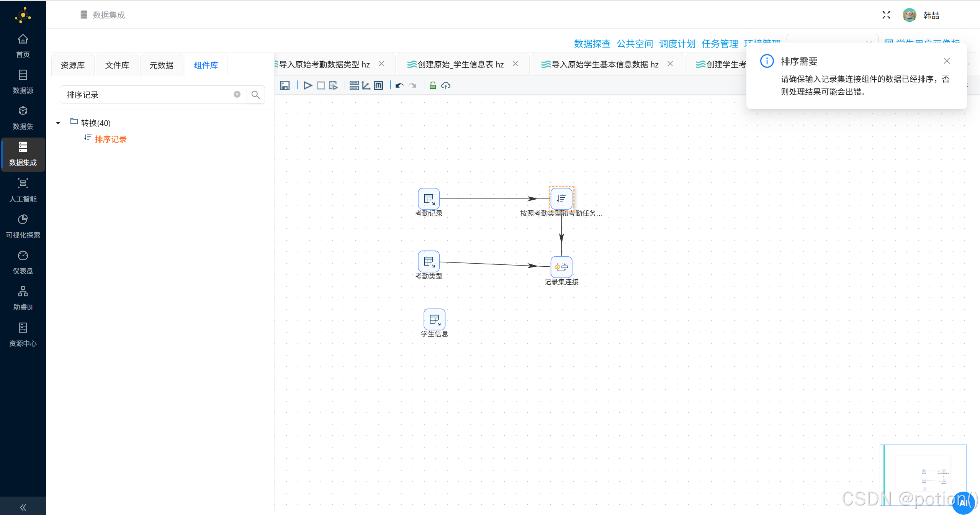The width and height of the screenshot is (980, 515).
Task: Select the 学生信息 table input node
Action: [434, 319]
